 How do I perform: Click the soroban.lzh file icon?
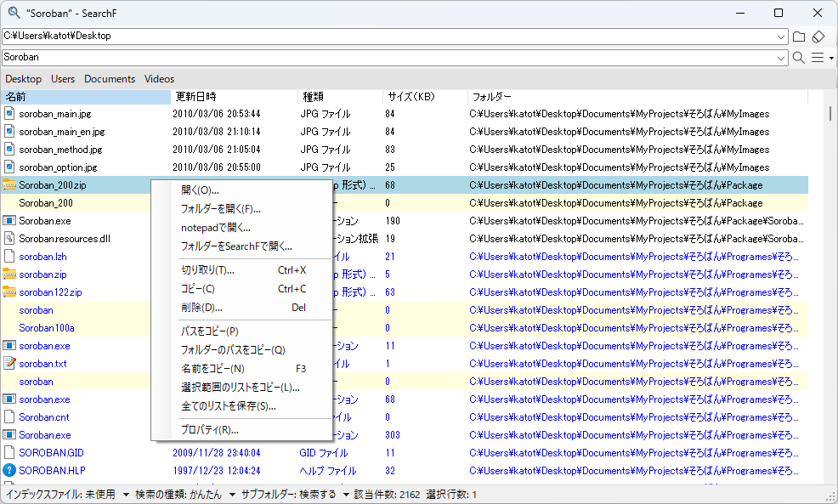[x=9, y=257]
